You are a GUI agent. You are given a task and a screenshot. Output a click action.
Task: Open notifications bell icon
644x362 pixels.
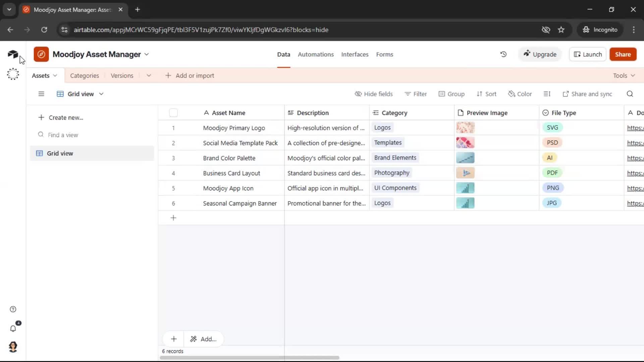tap(13, 328)
